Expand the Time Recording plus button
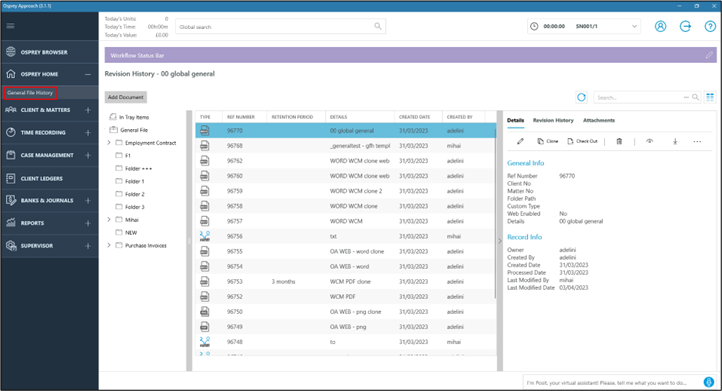Screen dimensions: 722x391 [88, 133]
